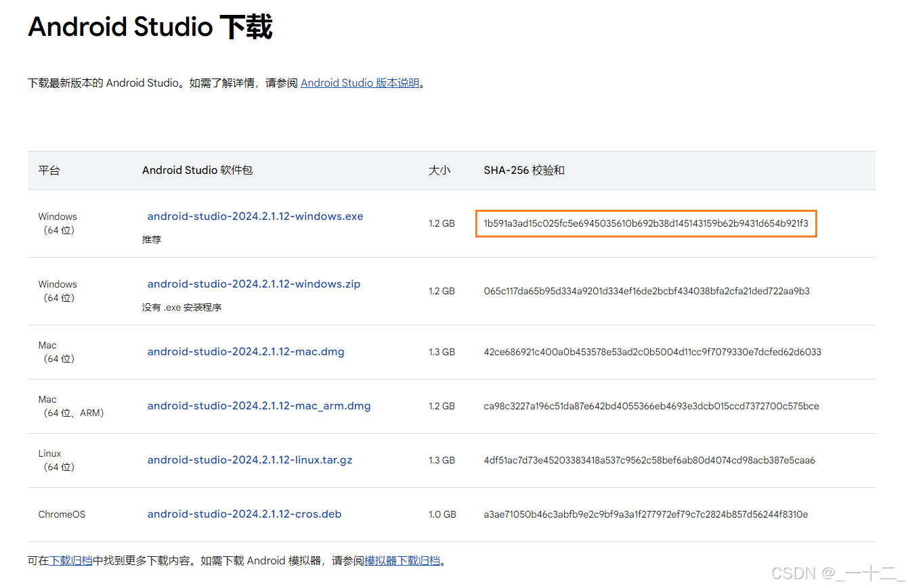Download android-studio-2024.2.1.12-linux.tar.gz
Screen dimensions: 908x588
(250, 460)
